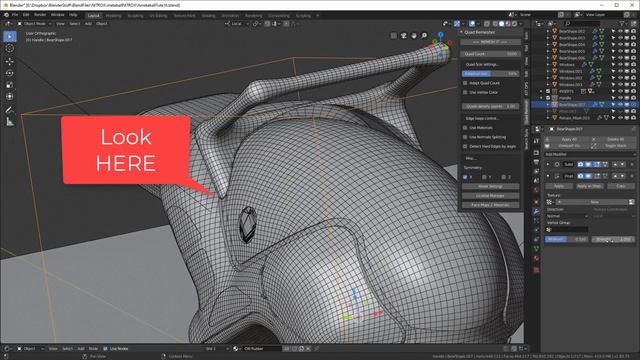
Task: Open the Material properties tab icon
Action: pos(537,258)
